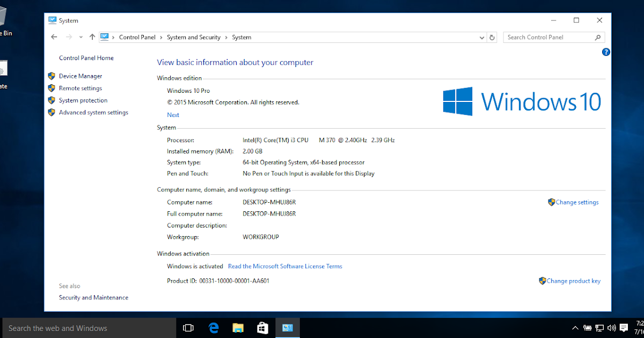Maximize the System window
The height and width of the screenshot is (338, 644).
(x=576, y=20)
